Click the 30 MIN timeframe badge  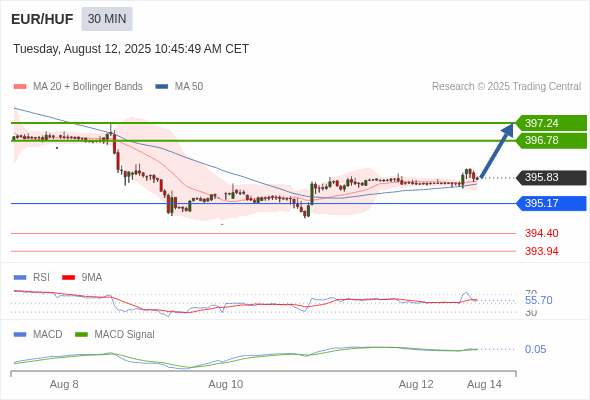point(107,19)
